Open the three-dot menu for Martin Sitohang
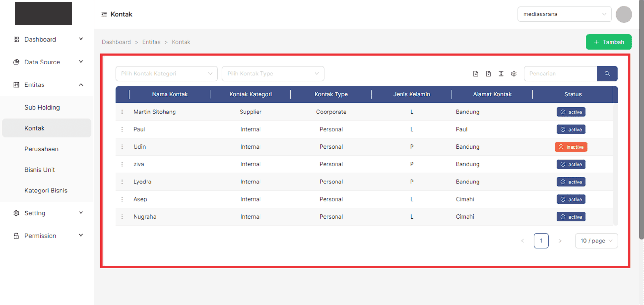Viewport: 644px width, 305px height. pyautogui.click(x=122, y=112)
